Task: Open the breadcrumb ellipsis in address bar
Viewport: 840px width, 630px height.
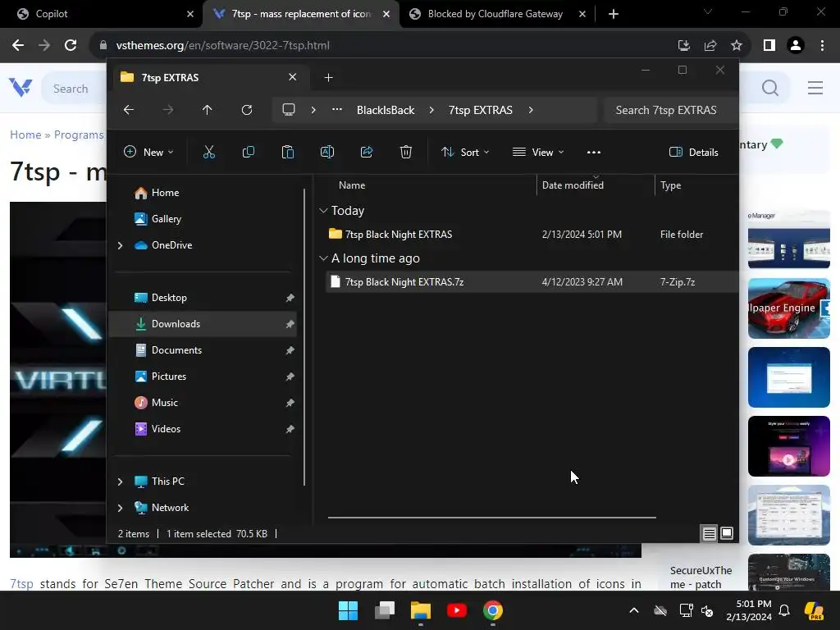Action: (x=337, y=110)
